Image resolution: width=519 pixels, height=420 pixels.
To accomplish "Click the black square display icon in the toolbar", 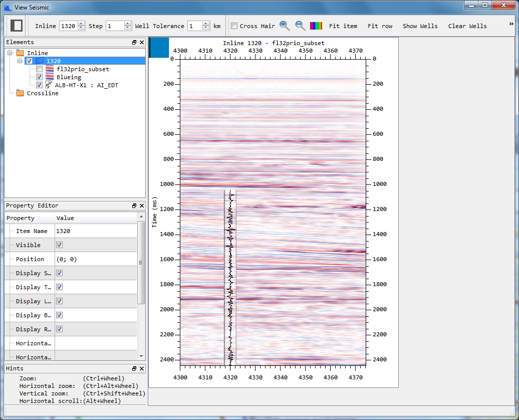I will pos(17,26).
